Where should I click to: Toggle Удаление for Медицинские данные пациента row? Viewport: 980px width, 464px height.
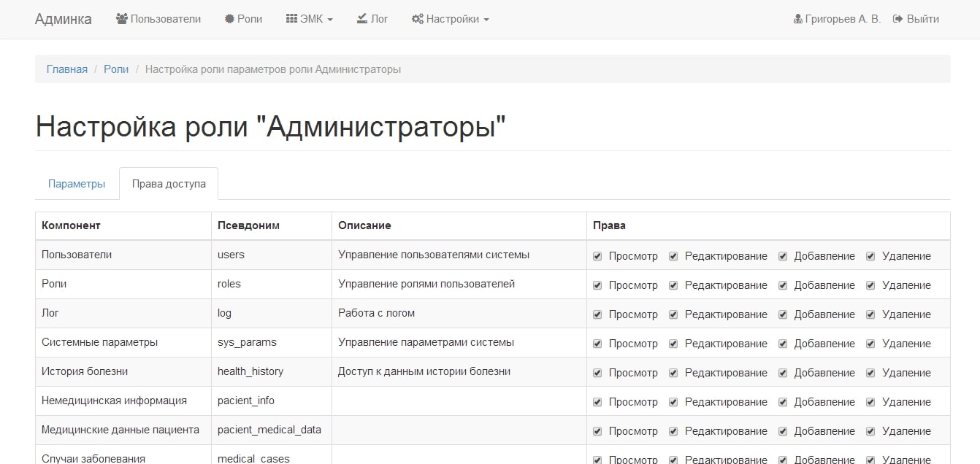coord(870,431)
